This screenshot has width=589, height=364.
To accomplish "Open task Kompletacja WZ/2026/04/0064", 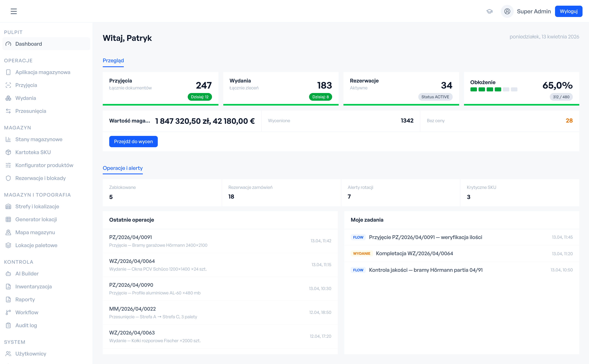I will click(414, 253).
